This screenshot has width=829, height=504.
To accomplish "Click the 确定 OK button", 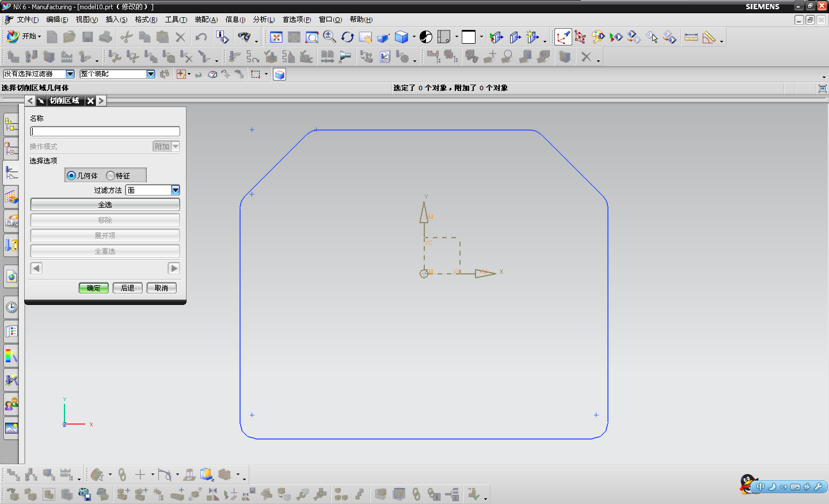I will point(94,288).
